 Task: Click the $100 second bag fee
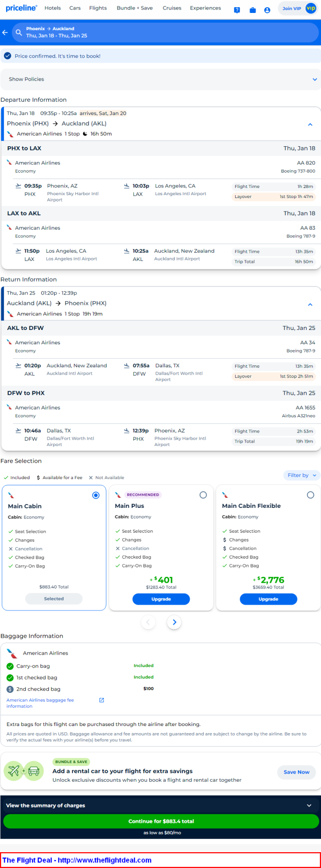[x=149, y=689]
